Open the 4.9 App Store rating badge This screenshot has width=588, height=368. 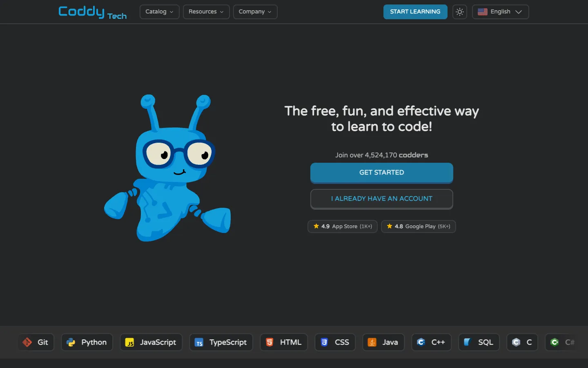pyautogui.click(x=343, y=227)
